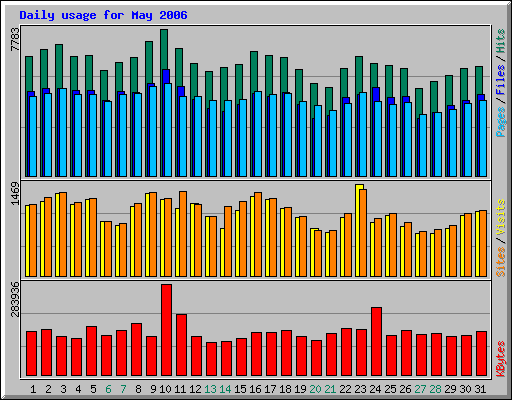Click the red KBytes bar for day 8

pos(137,349)
